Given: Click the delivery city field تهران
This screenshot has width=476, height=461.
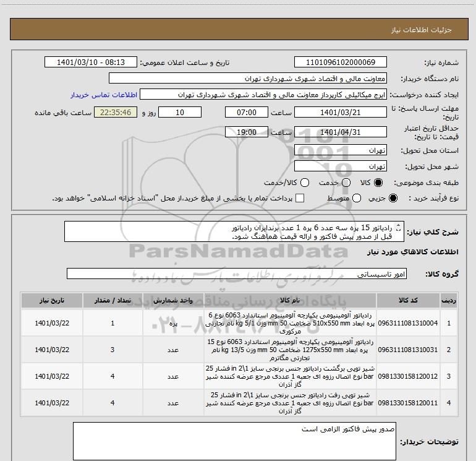Looking at the screenshot, I should [340, 166].
